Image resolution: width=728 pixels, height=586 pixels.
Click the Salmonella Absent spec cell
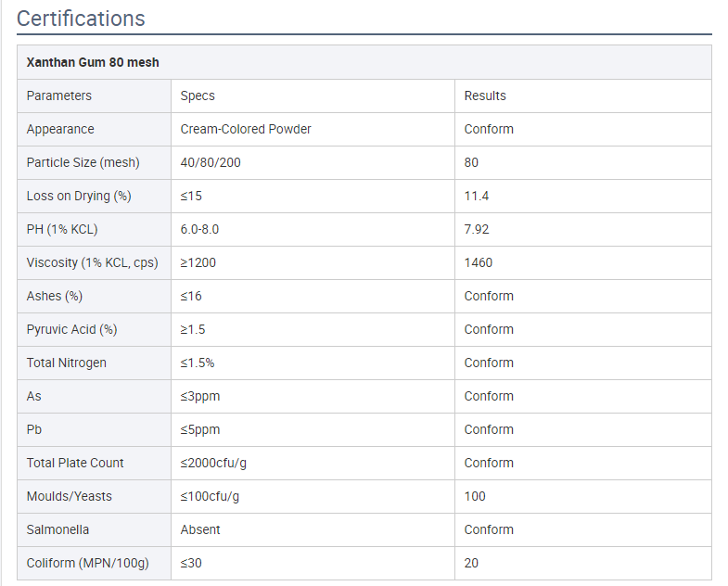coord(313,529)
